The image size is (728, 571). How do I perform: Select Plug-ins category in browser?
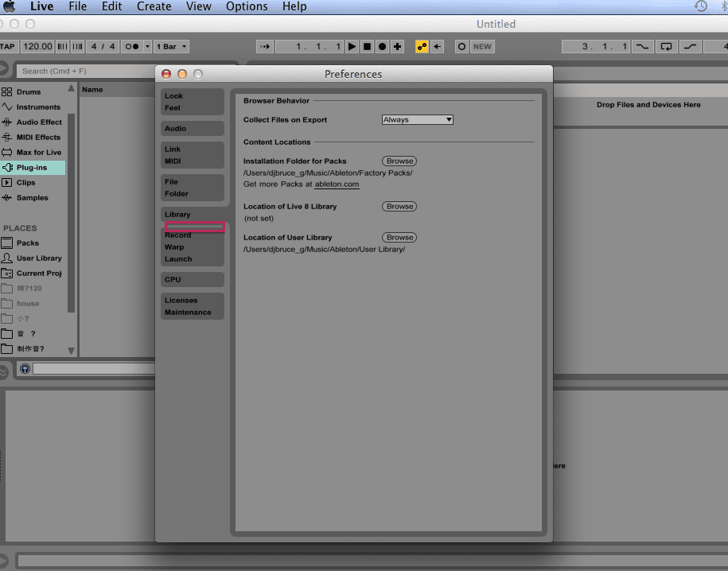point(33,168)
